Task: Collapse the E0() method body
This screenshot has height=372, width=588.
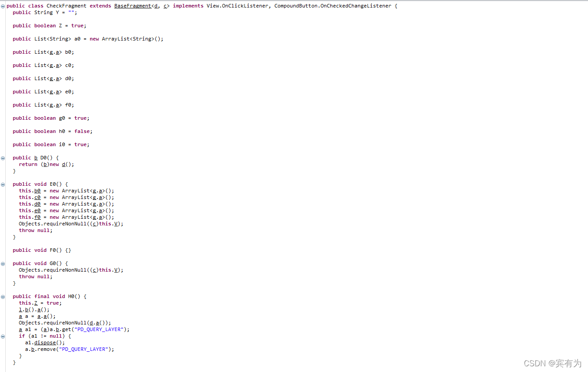Action: (x=3, y=184)
